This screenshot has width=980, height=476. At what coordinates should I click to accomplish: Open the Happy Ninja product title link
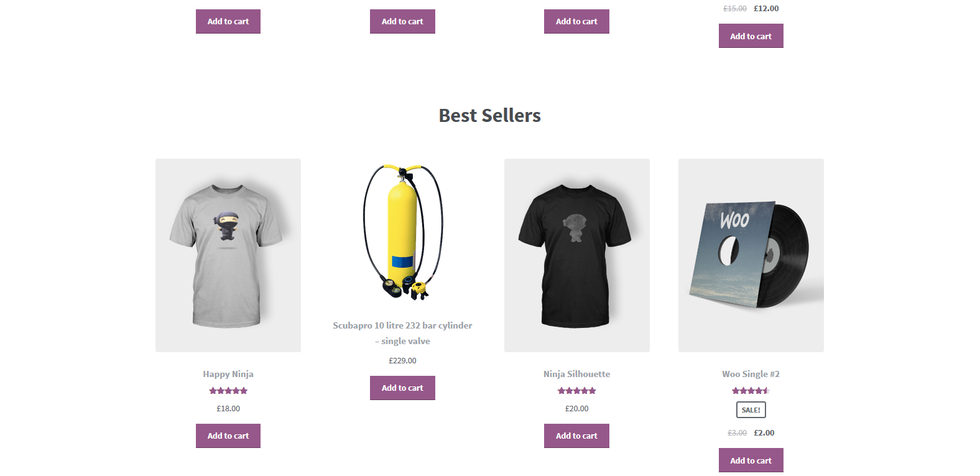coord(228,374)
